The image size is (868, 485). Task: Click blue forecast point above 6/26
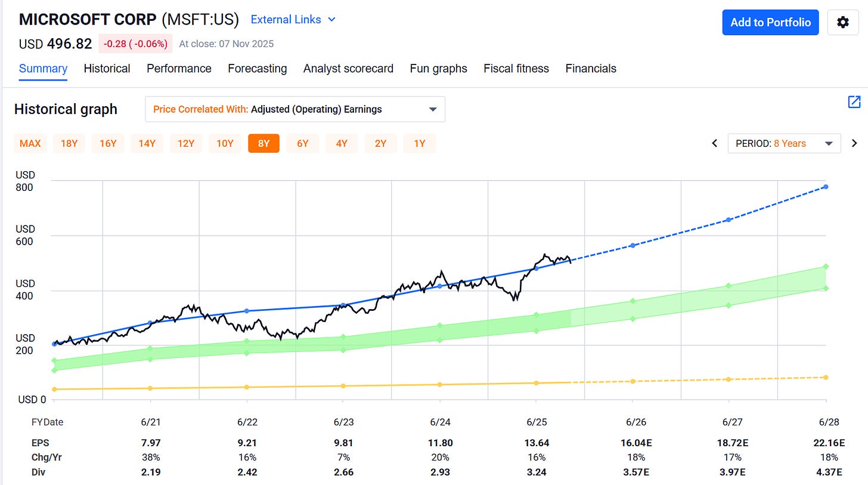633,246
